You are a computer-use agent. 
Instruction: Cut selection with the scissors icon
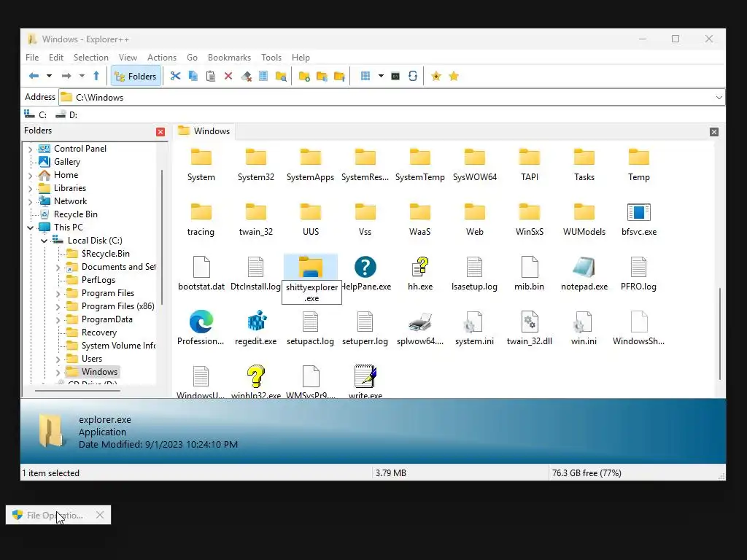click(175, 76)
